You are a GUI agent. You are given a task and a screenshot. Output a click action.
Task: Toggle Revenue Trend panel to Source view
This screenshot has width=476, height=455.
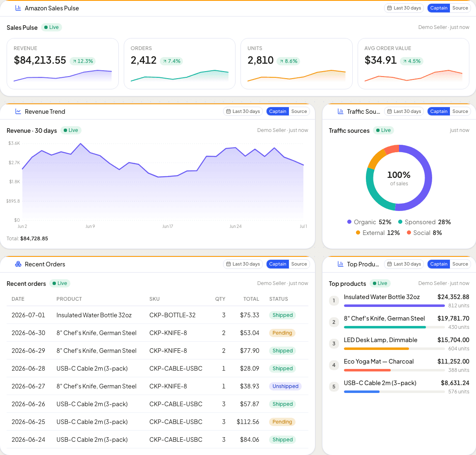(x=299, y=111)
